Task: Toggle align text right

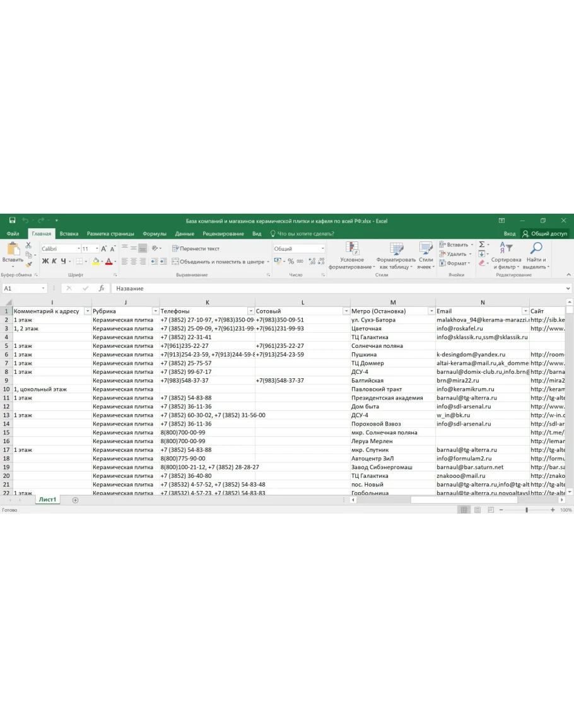Action: [x=143, y=262]
